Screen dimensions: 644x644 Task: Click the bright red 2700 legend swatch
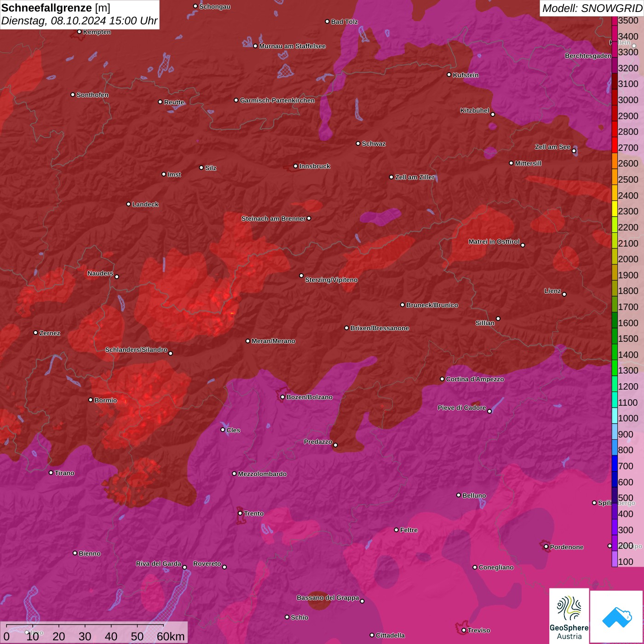coord(615,144)
